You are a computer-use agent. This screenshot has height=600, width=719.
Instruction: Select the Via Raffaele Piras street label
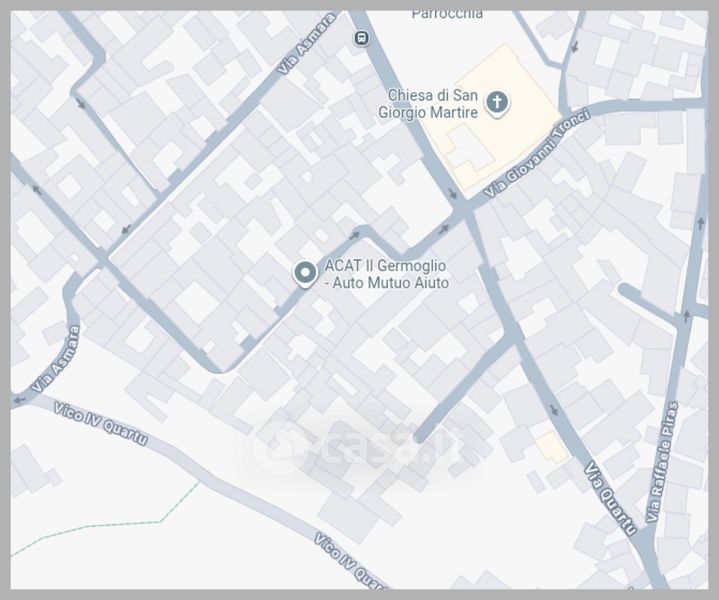662,462
